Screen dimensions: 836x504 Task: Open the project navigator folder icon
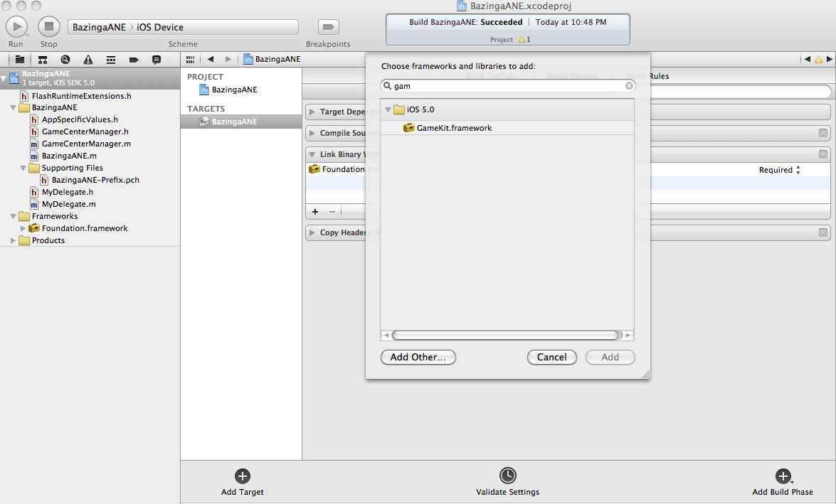[20, 60]
